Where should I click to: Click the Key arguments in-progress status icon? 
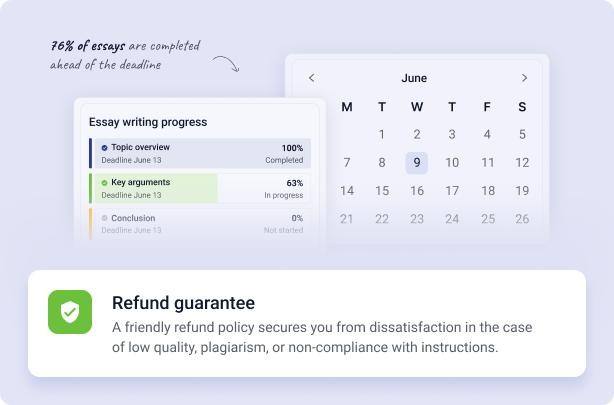[x=104, y=183]
